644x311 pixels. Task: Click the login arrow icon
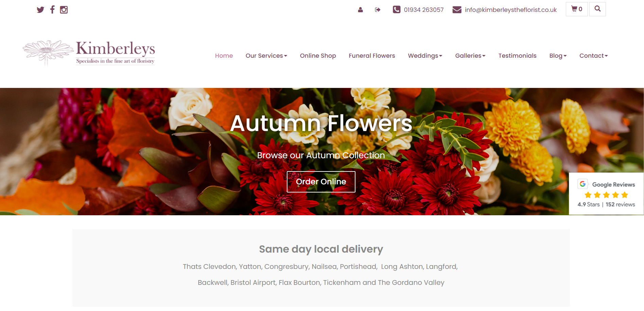point(377,10)
